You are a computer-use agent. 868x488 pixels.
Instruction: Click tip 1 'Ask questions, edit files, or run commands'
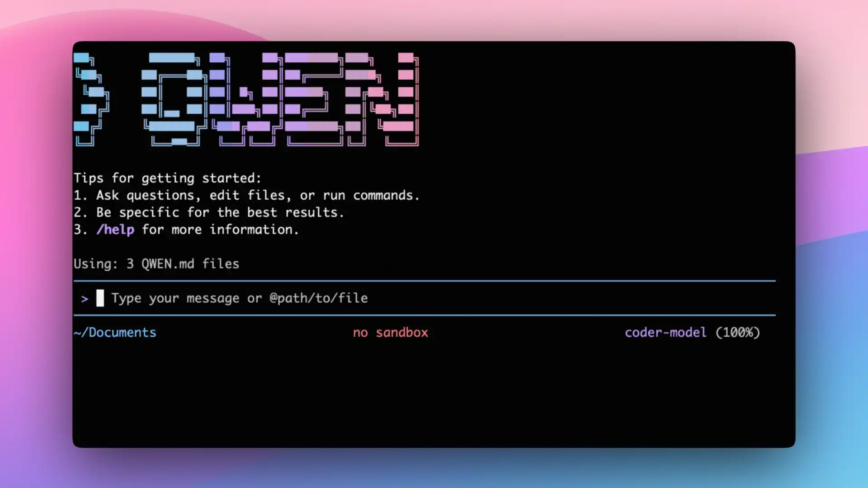[247, 195]
